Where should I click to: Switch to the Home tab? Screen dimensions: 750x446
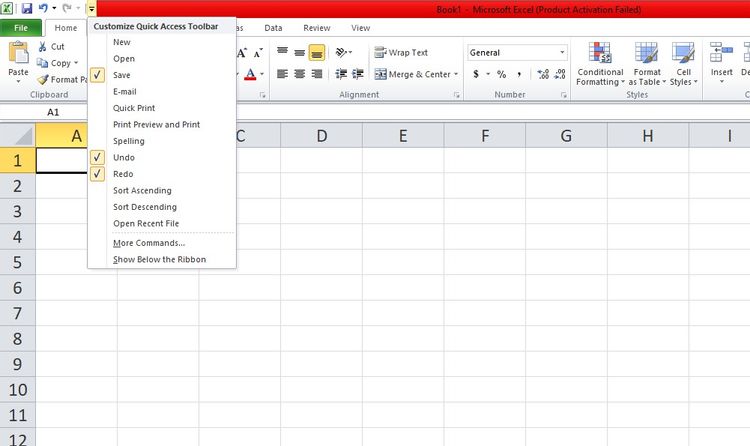click(x=66, y=28)
